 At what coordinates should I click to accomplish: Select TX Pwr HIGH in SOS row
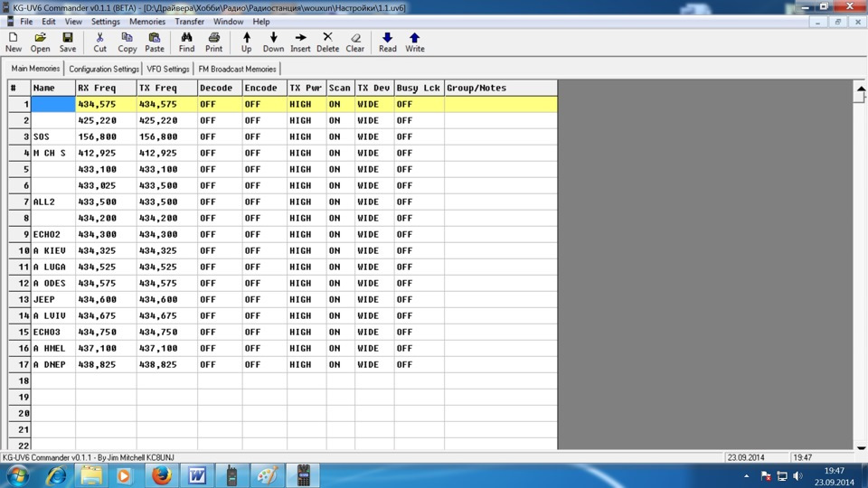307,136
